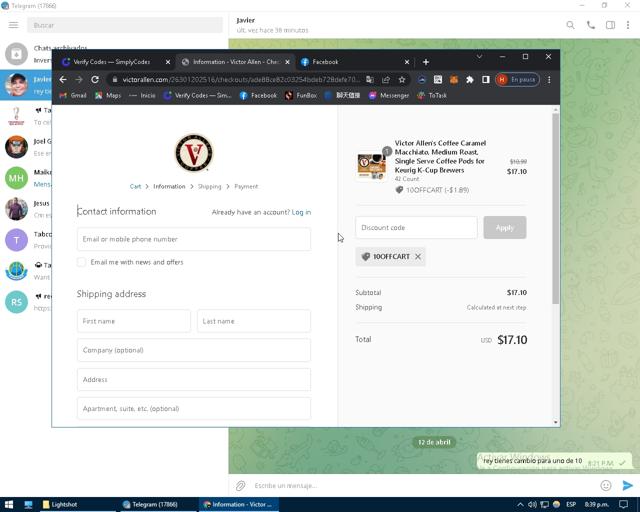Click the ESP language indicator in taskbar
Image resolution: width=640 pixels, height=512 pixels.
coord(571,505)
